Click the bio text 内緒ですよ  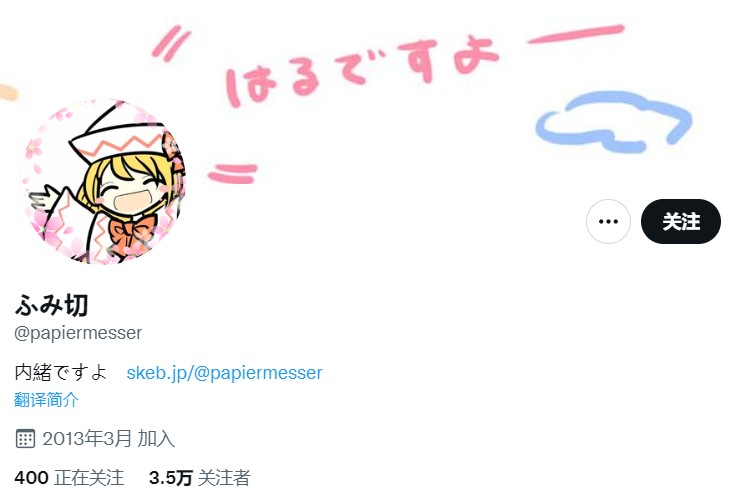coord(61,372)
